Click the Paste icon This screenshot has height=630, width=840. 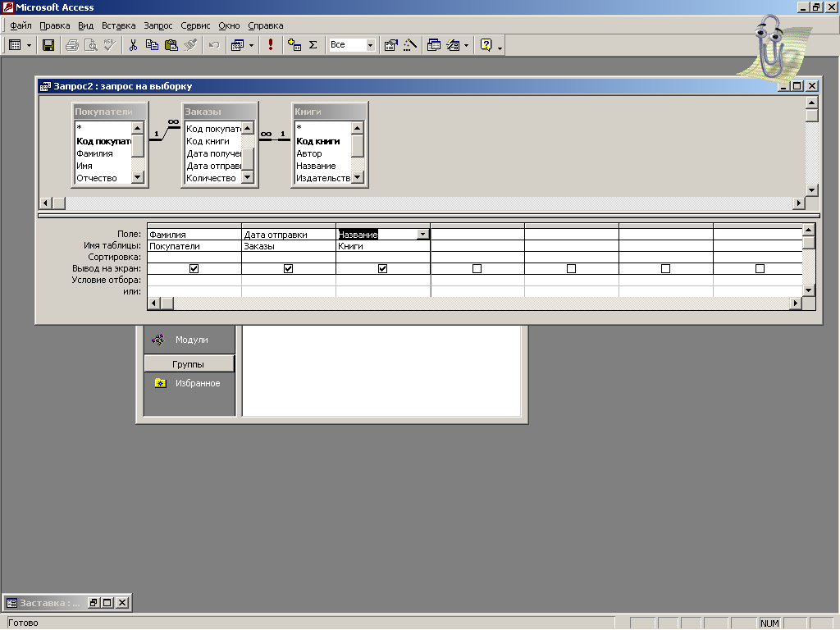[171, 46]
